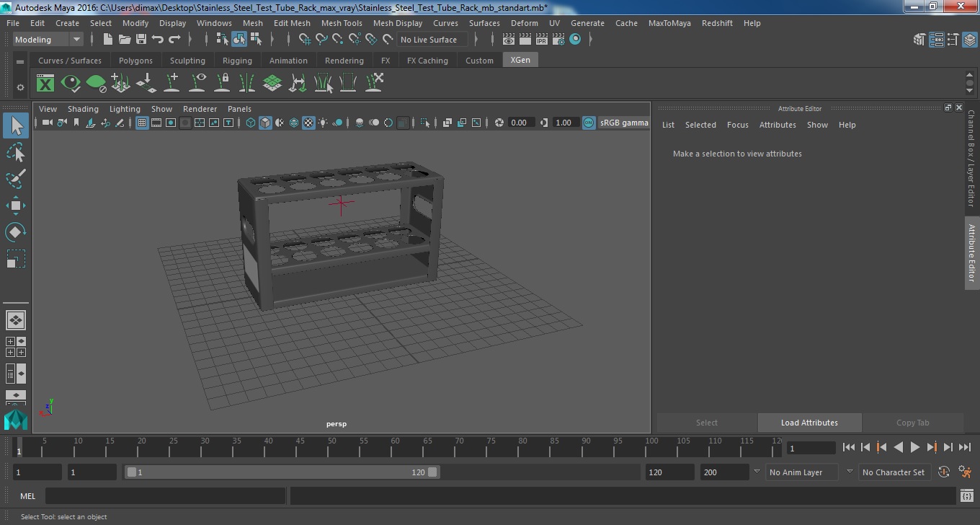This screenshot has width=980, height=525.
Task: Click the Save scene icon
Action: [x=141, y=40]
